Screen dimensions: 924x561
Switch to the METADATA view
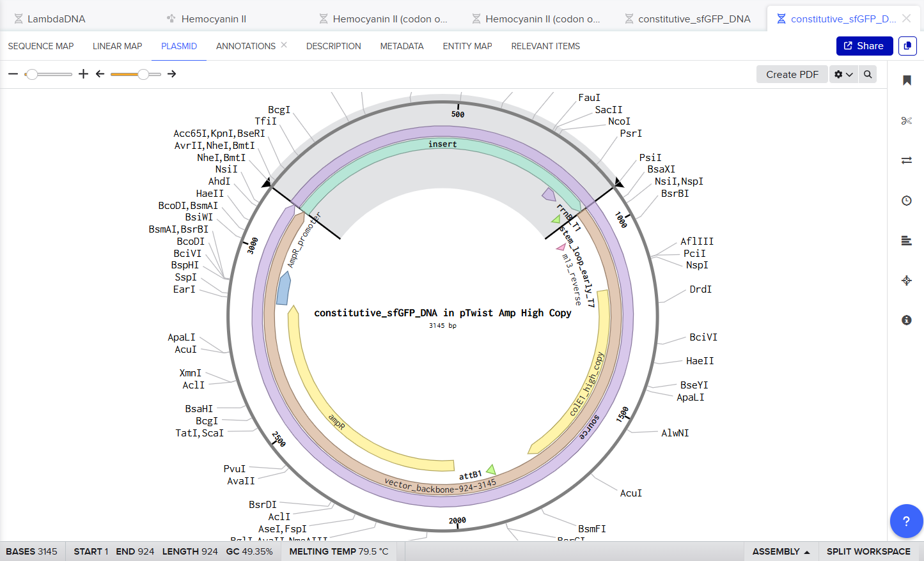coord(402,46)
